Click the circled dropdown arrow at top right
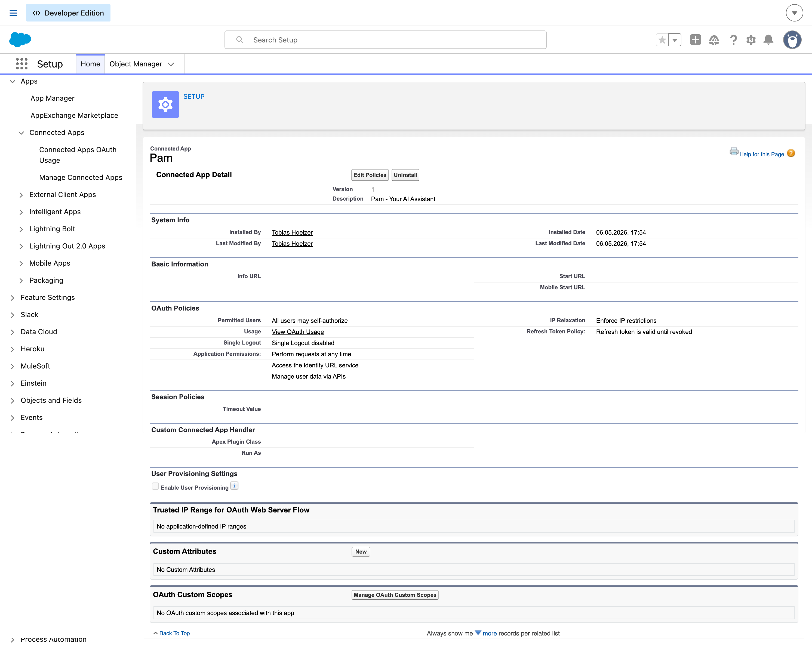Viewport: 812px width, 645px height. click(x=794, y=13)
